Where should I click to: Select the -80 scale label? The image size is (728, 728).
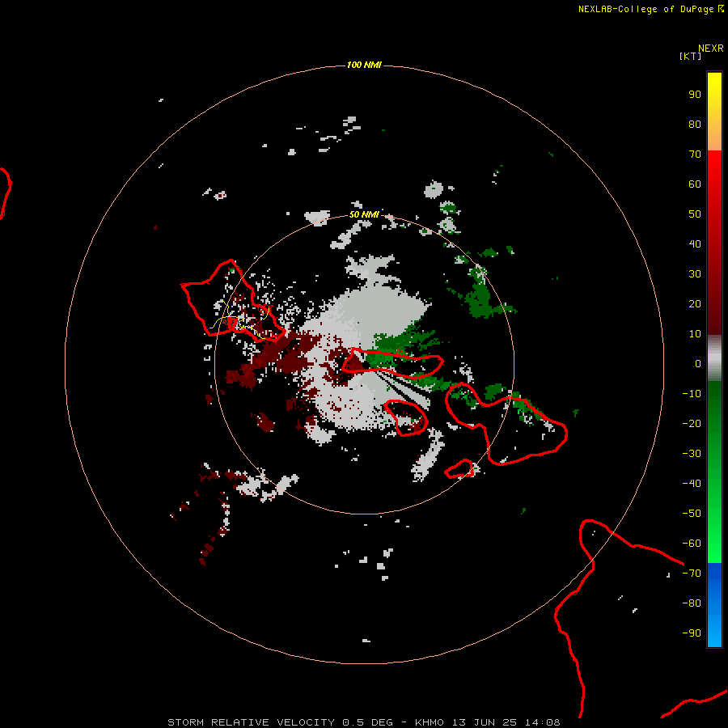point(692,603)
